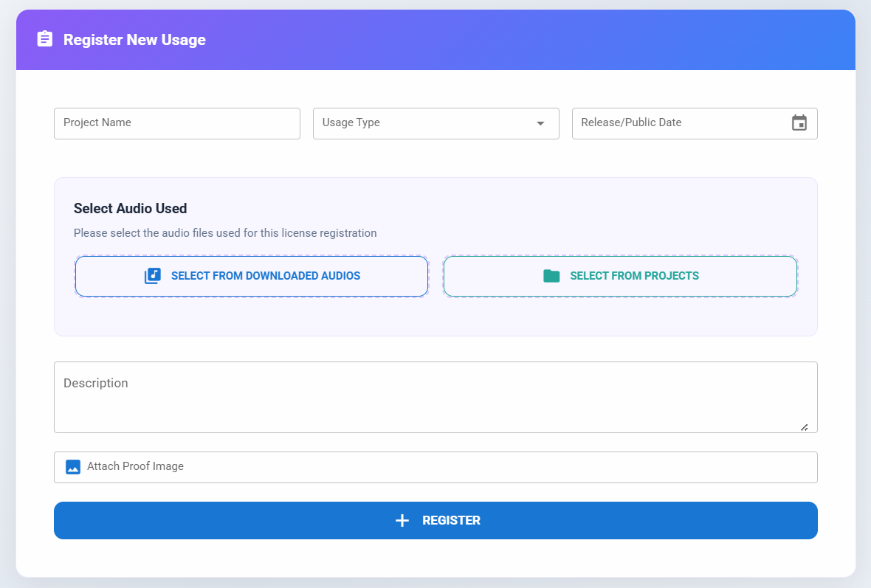Click the audio selection instruction text

225,233
